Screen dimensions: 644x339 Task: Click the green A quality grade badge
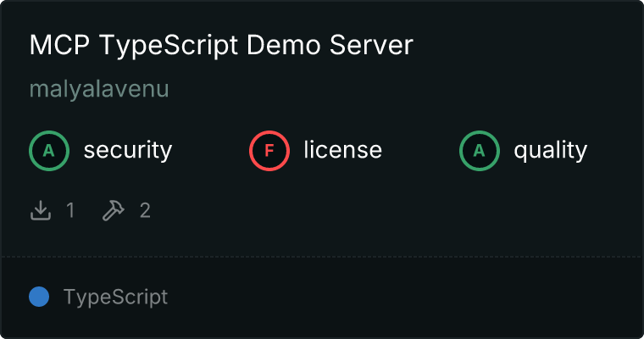point(480,151)
